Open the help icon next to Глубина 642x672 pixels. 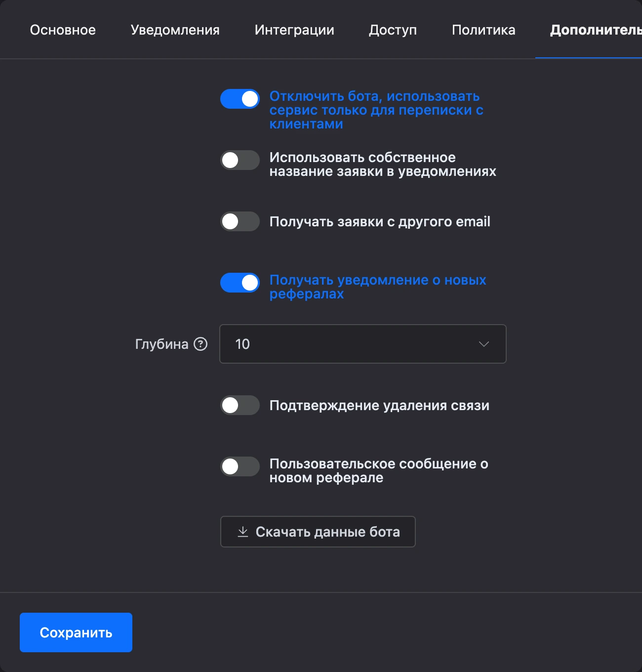point(201,344)
